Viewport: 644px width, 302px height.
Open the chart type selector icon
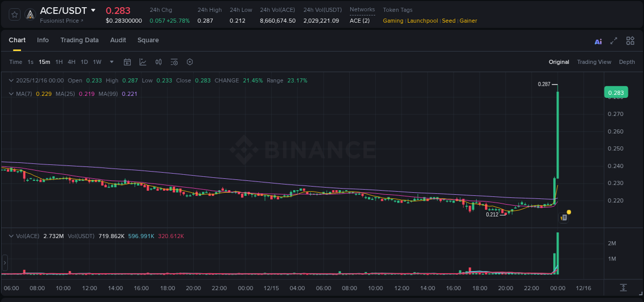coord(143,62)
